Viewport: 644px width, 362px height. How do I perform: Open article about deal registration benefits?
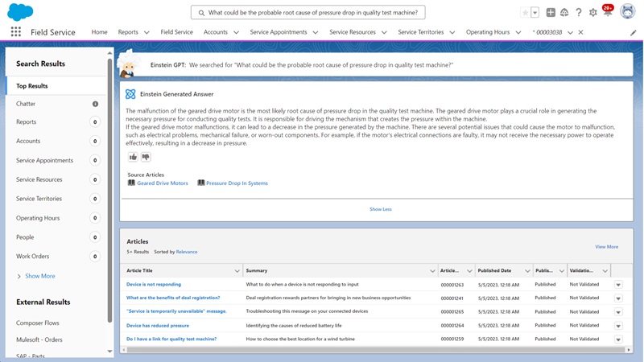point(173,298)
